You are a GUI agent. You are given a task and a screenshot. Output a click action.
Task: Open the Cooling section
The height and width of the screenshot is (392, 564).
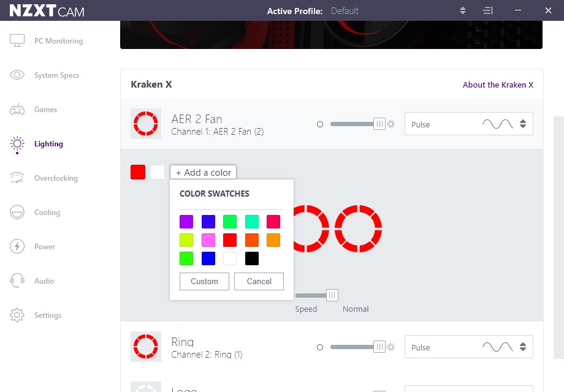point(46,213)
